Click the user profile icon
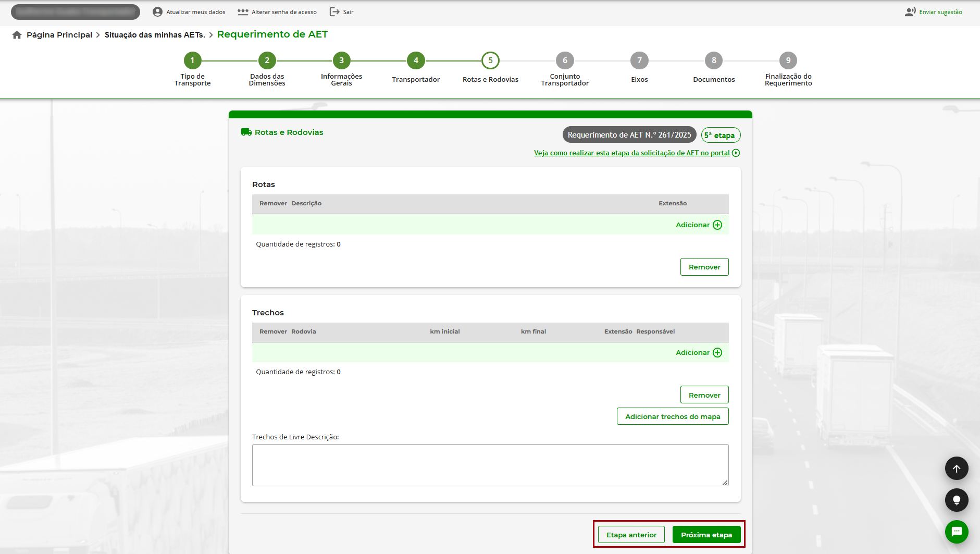Image resolution: width=980 pixels, height=554 pixels. pos(157,12)
